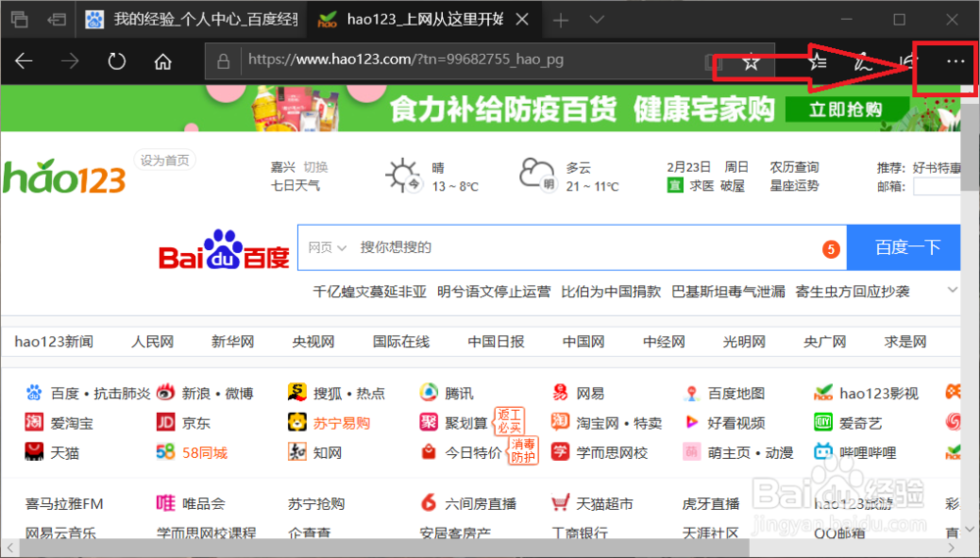
Task: Open 农历查询 link
Action: [795, 167]
